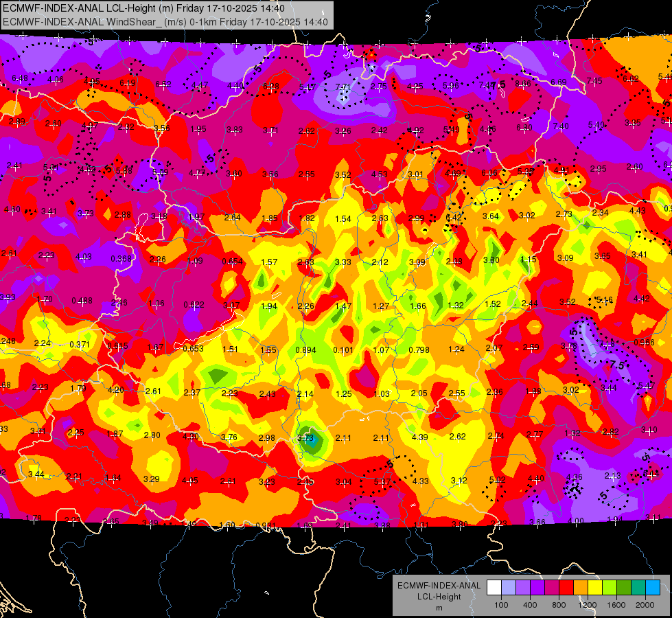Click the 2000 legend tick label
The width and height of the screenshot is (672, 618).
click(x=645, y=605)
